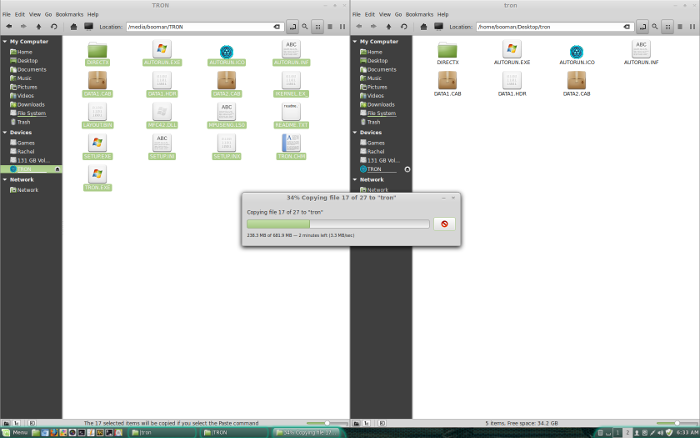The width and height of the screenshot is (700, 438).
Task: Eject TRON device in left window sidebar
Action: (57, 169)
